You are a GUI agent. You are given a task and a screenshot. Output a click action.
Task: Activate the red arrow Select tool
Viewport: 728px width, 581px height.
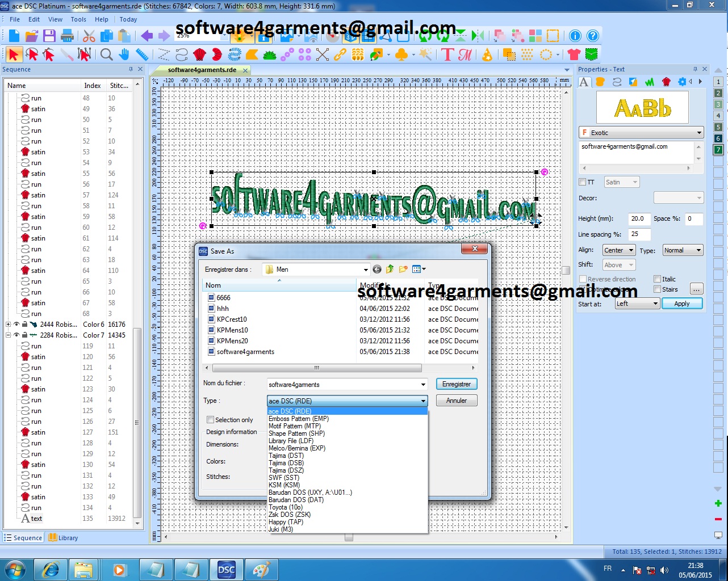(x=14, y=54)
